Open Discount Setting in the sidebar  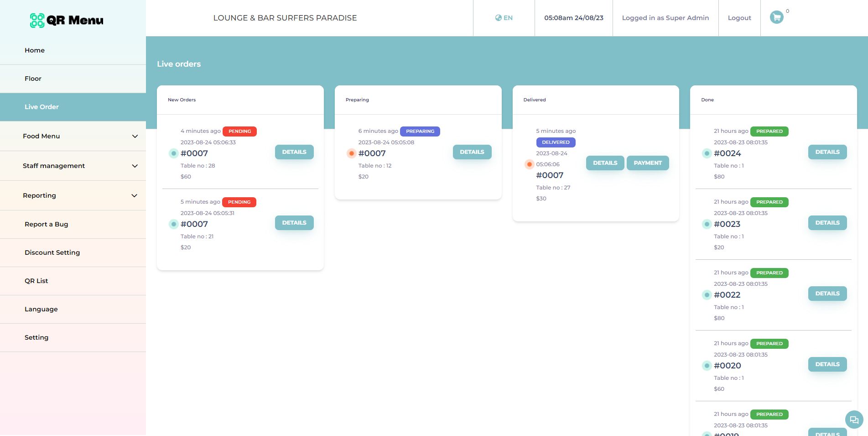[x=73, y=252]
